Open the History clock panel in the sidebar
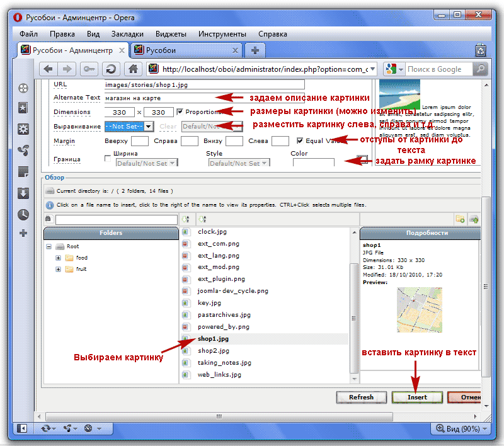Screen dimensions: 504x446 23,214
